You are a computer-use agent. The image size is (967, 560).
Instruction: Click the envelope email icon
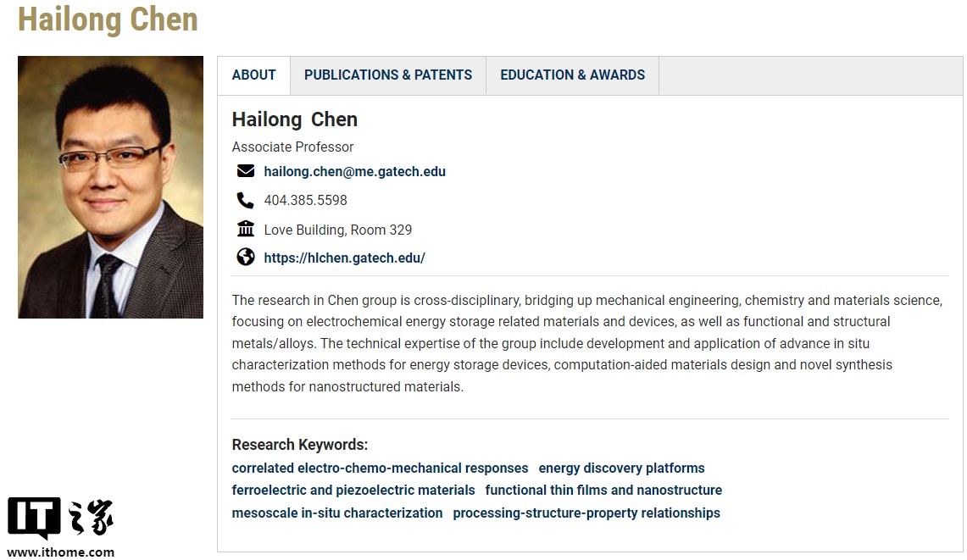246,171
